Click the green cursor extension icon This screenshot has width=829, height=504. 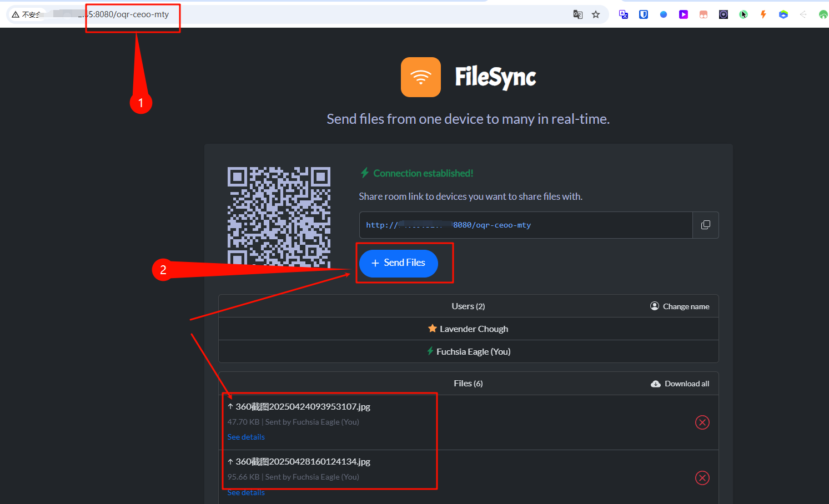point(743,14)
